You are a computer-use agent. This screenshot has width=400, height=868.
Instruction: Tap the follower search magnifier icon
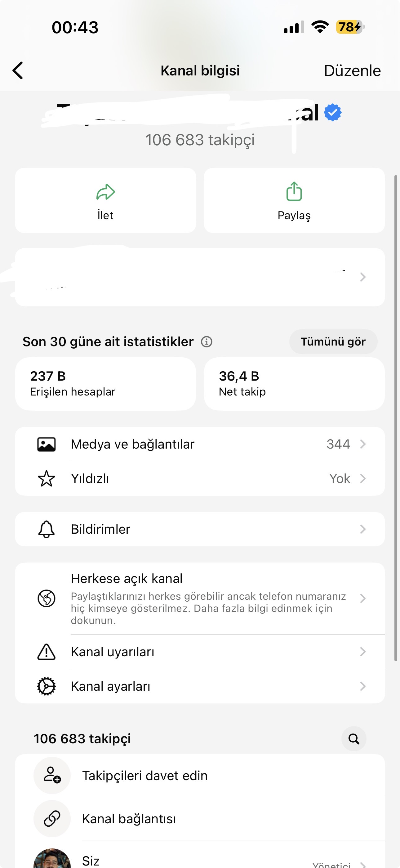click(353, 739)
